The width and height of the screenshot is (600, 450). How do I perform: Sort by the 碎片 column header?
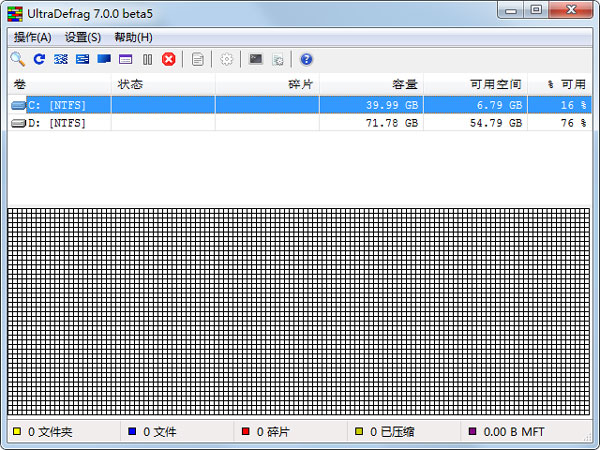click(267, 84)
